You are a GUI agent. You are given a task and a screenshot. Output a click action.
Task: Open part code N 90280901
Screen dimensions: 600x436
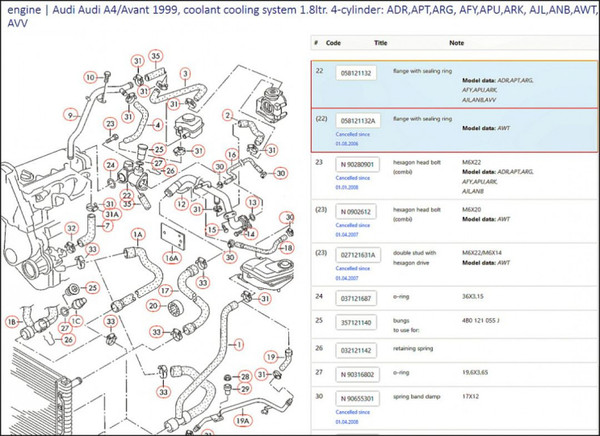pyautogui.click(x=357, y=165)
